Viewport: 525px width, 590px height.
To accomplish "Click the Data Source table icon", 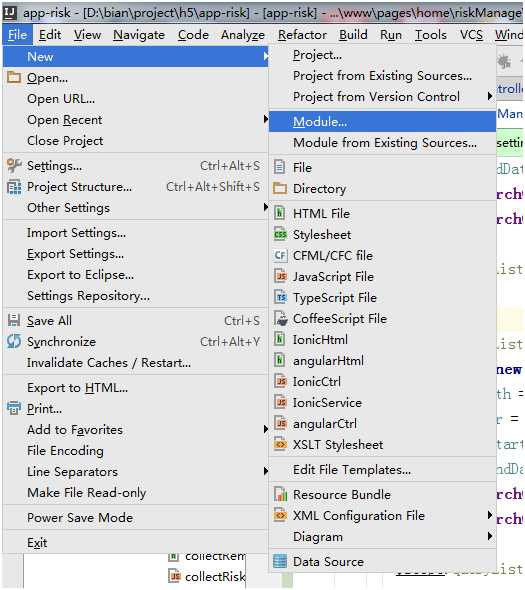I will (280, 561).
